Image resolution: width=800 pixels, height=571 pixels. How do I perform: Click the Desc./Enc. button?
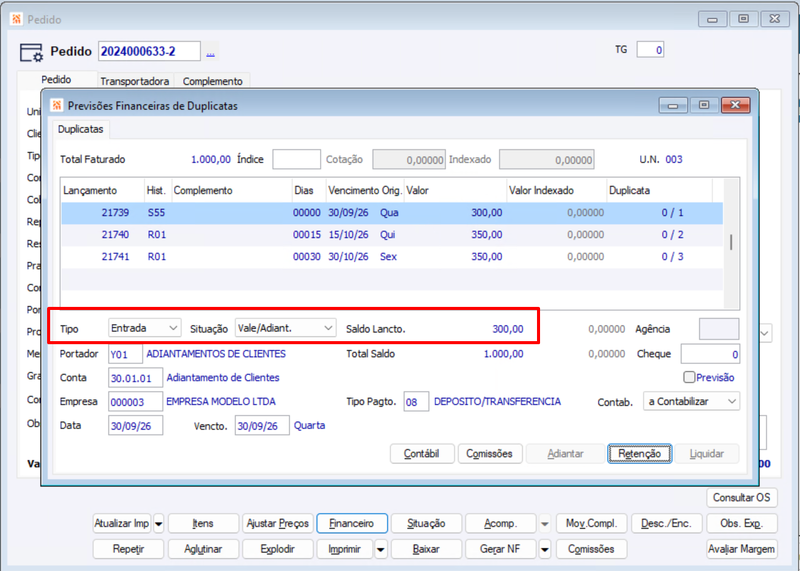tap(666, 524)
